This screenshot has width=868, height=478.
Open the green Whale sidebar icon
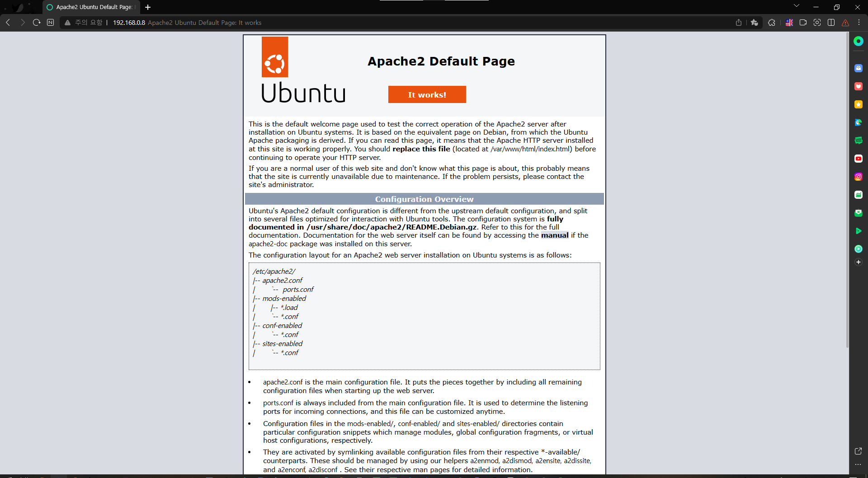(x=858, y=41)
